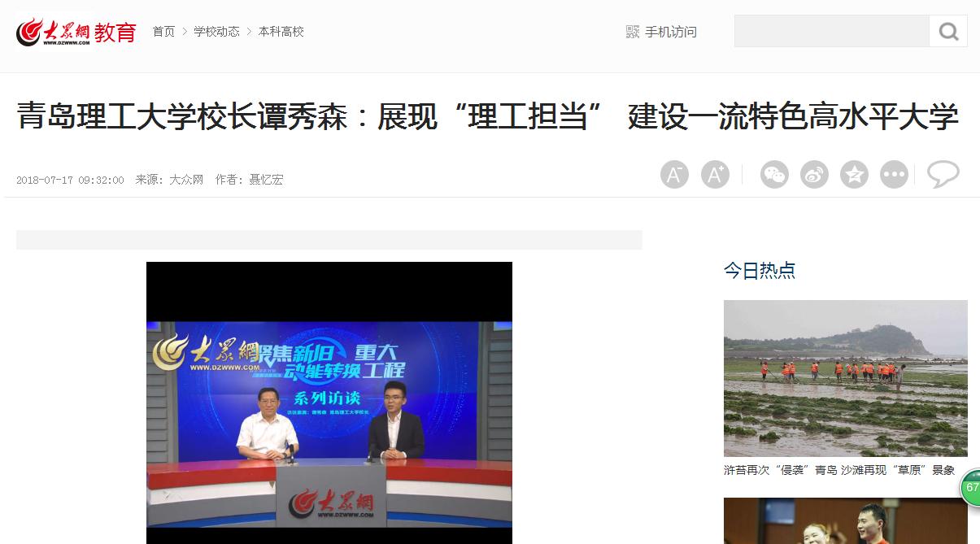Go to 首页 in breadcrumb

tap(163, 32)
